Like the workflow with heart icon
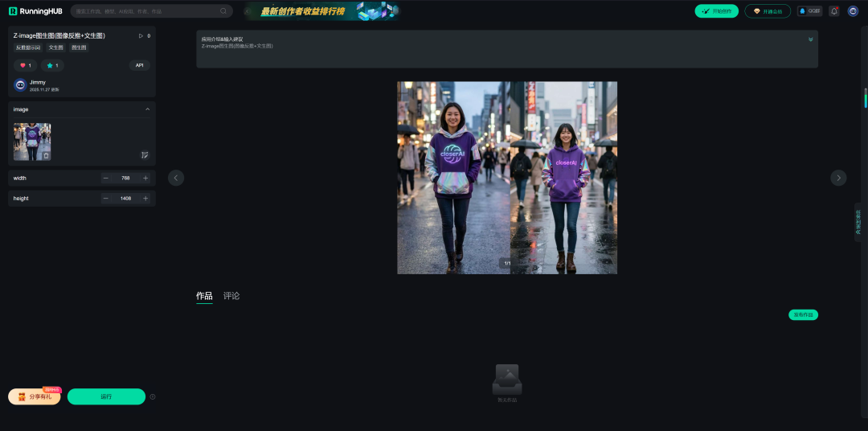The height and width of the screenshot is (431, 868). click(26, 65)
